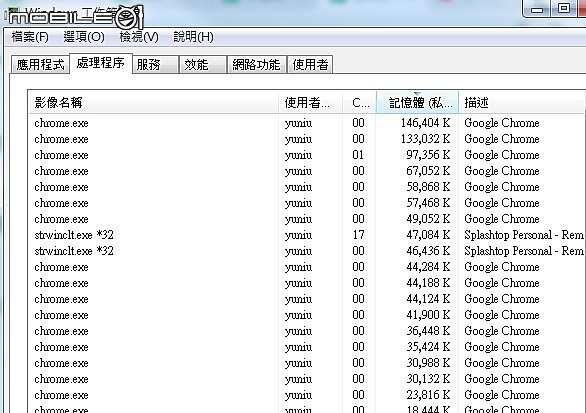Sort by 影像名稱 column header

[x=153, y=102]
